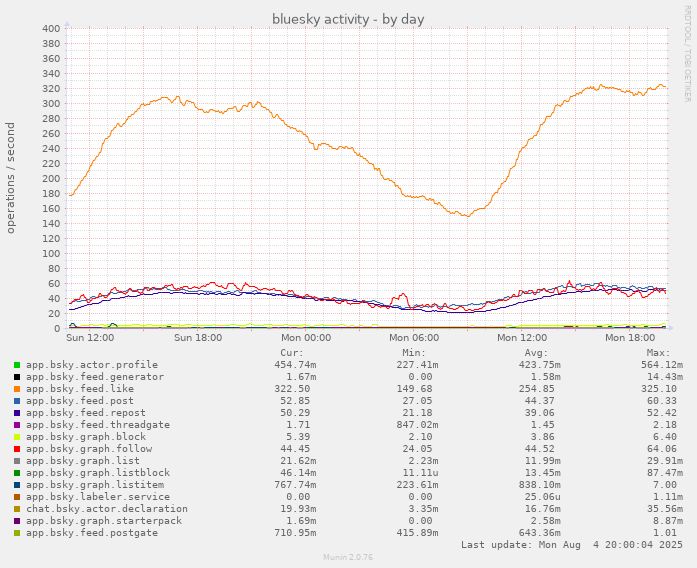Click the app.bsky.graph.list legend label
Viewport: 697px width, 568px height.
pyautogui.click(x=83, y=461)
